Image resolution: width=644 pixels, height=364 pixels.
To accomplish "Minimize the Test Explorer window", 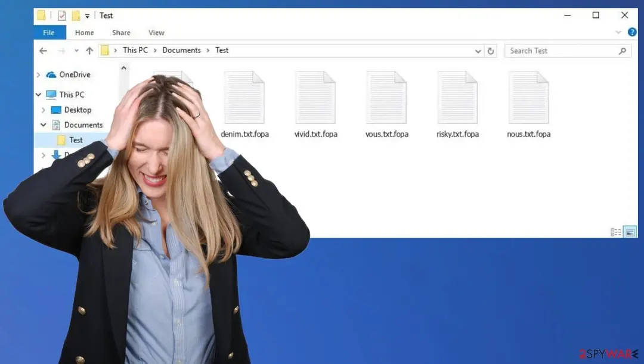I will pos(568,15).
